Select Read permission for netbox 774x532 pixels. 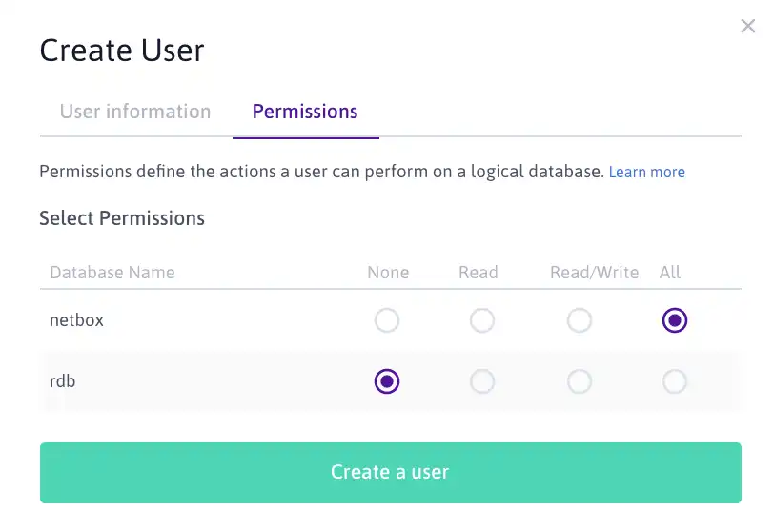(x=482, y=320)
